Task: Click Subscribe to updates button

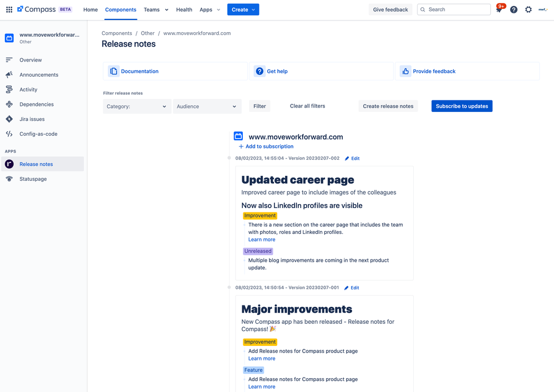Action: click(x=462, y=106)
